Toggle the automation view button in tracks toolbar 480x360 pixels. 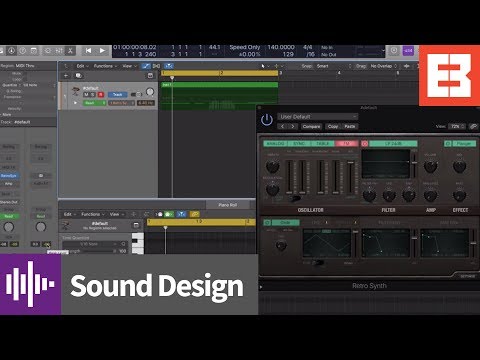[x=146, y=66]
